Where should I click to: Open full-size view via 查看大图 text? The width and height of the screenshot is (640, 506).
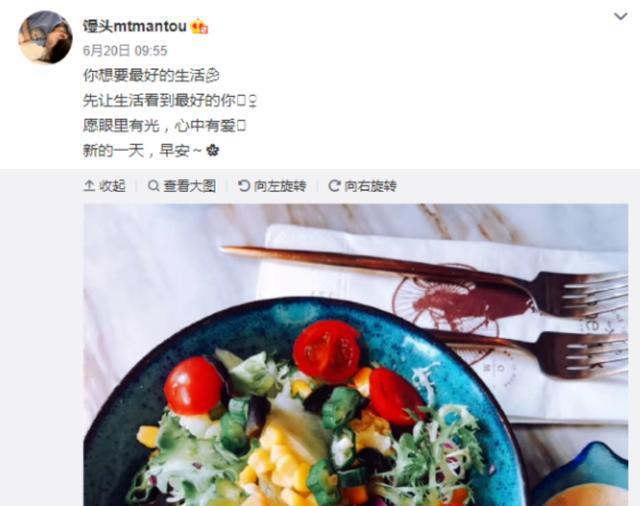(x=189, y=186)
